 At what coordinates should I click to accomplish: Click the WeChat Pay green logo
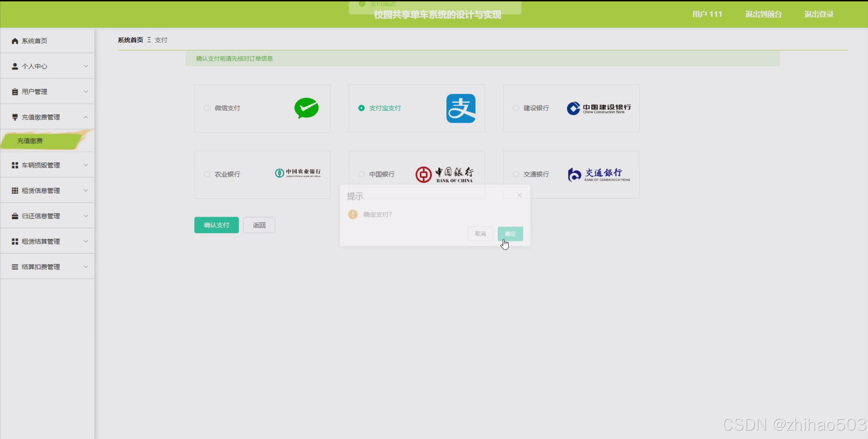(x=306, y=108)
